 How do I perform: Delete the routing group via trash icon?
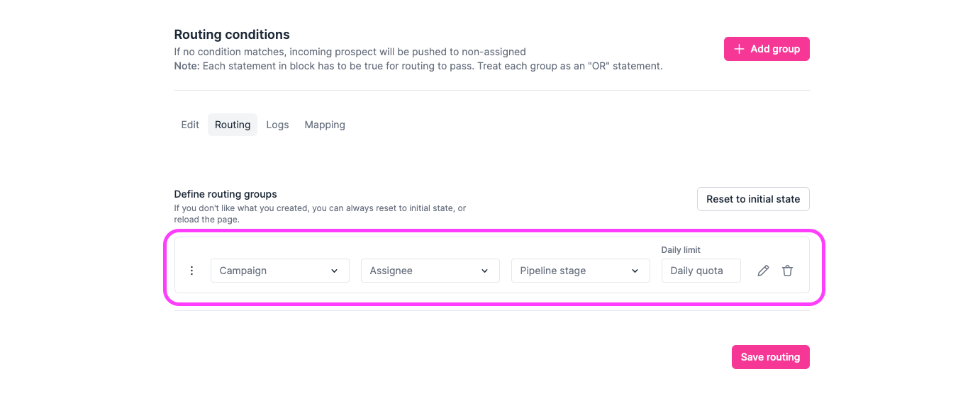(x=787, y=271)
